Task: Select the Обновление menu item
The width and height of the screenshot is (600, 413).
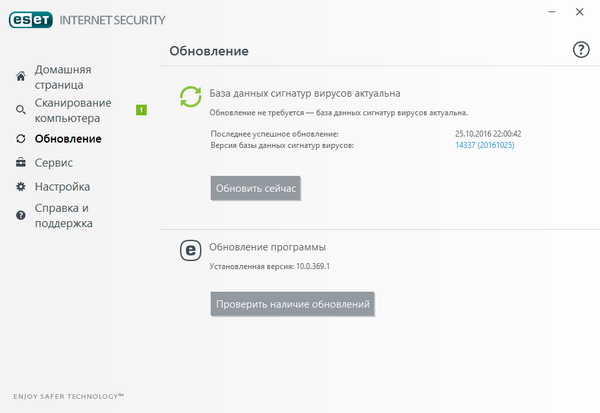Action: click(x=68, y=138)
